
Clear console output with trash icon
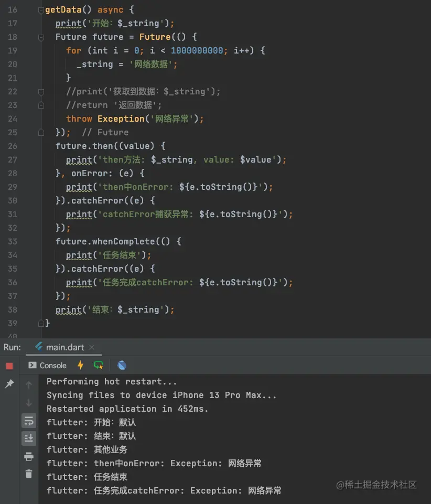point(29,474)
